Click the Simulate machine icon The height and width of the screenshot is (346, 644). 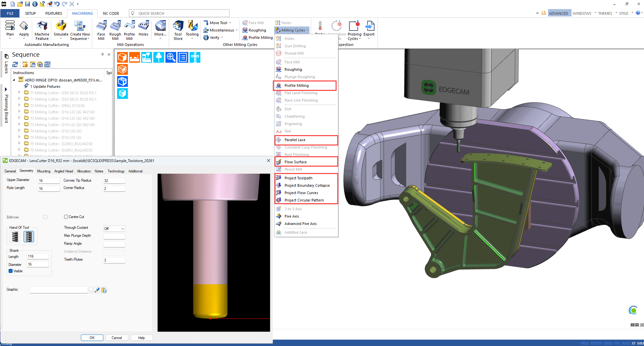click(x=61, y=26)
